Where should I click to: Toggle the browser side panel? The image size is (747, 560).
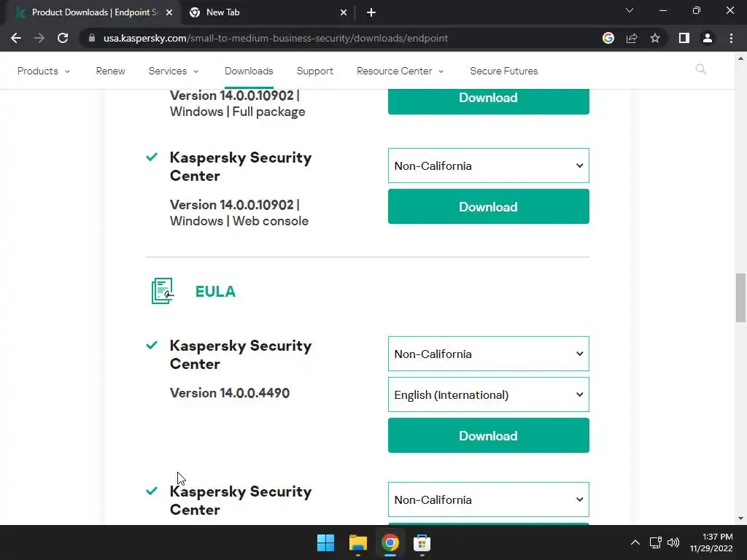(684, 38)
